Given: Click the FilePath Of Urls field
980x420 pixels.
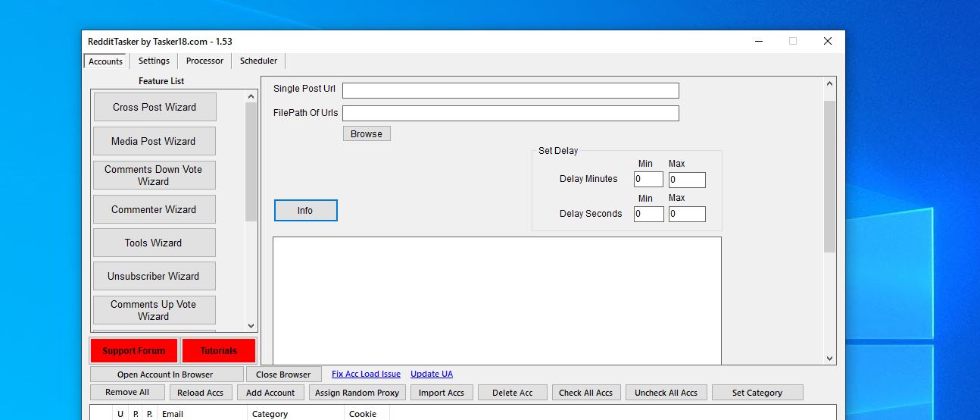Looking at the screenshot, I should (x=510, y=114).
